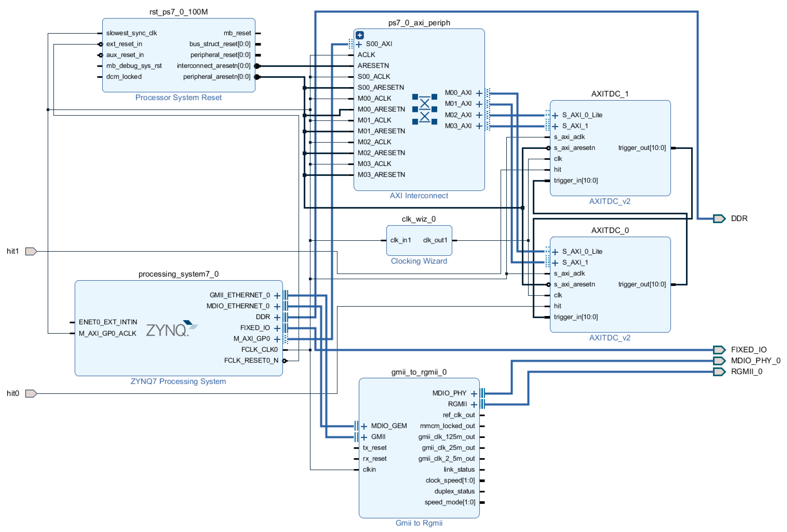Click the FCLK_CLK0 pin on the ZYNQ block
The image size is (787, 532).
[285, 350]
